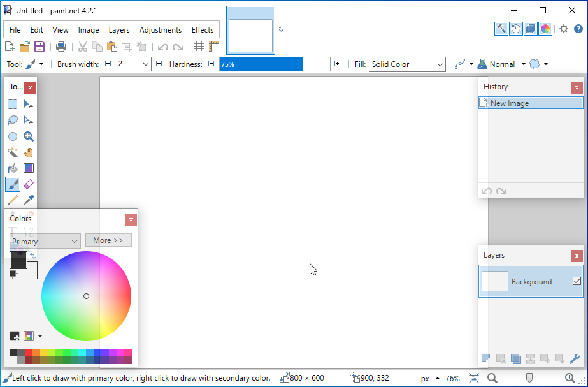Activate the Zoom magnifier tool
This screenshot has width=588, height=387.
tap(29, 136)
